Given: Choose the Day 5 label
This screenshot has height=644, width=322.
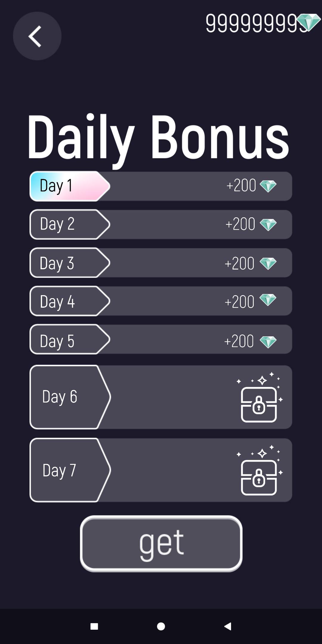Looking at the screenshot, I should point(57,341).
